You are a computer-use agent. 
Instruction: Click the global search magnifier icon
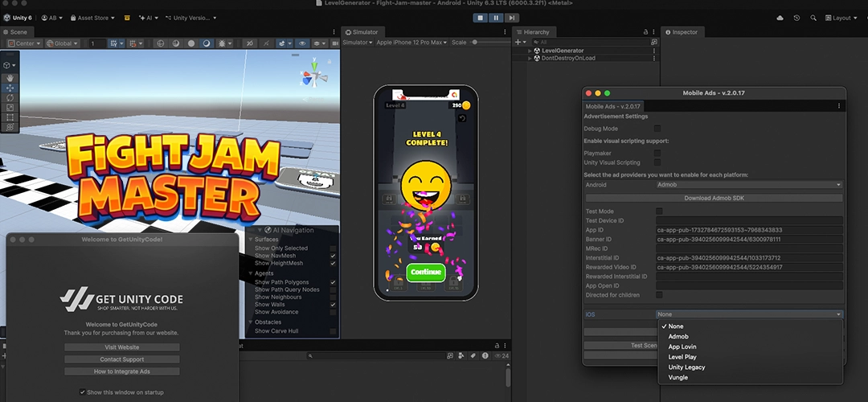[x=813, y=18]
